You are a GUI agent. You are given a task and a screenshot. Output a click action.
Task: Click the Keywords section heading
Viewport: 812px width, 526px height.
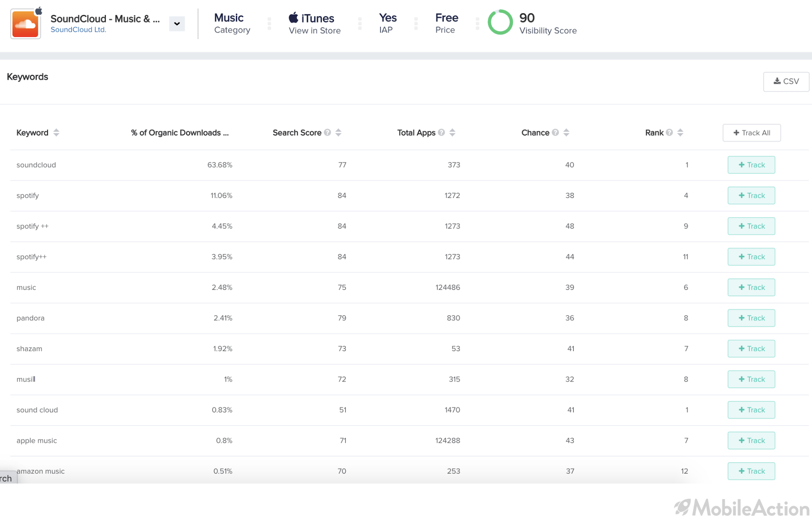point(28,77)
